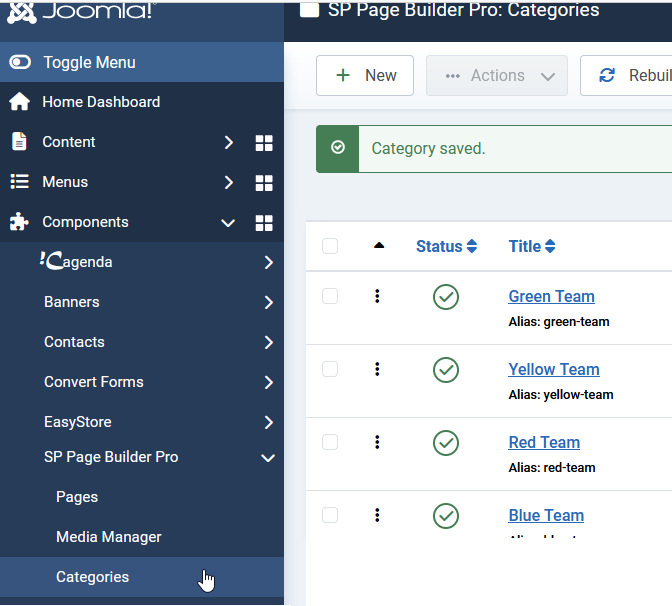
Task: Check the Green Team row checkbox
Action: tap(330, 296)
